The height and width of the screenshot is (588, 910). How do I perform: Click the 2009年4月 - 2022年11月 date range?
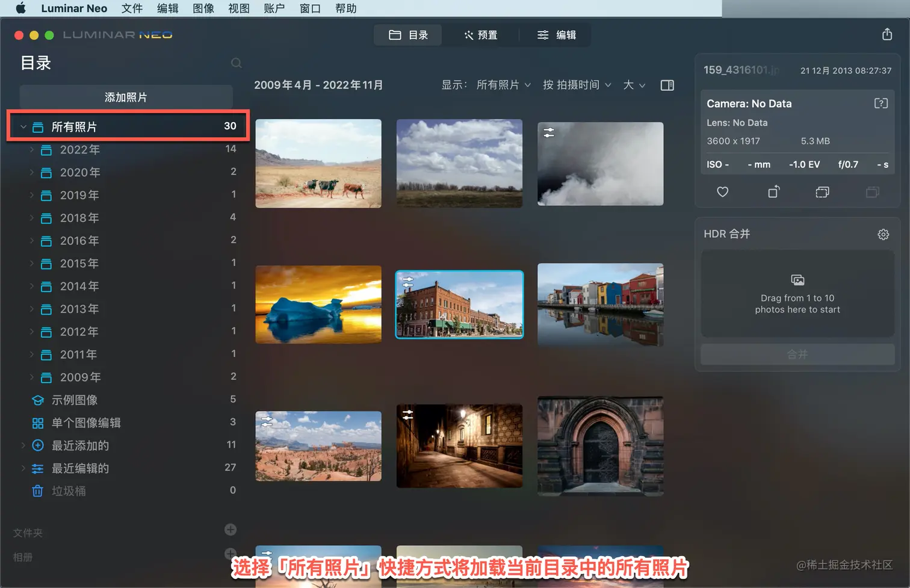318,85
